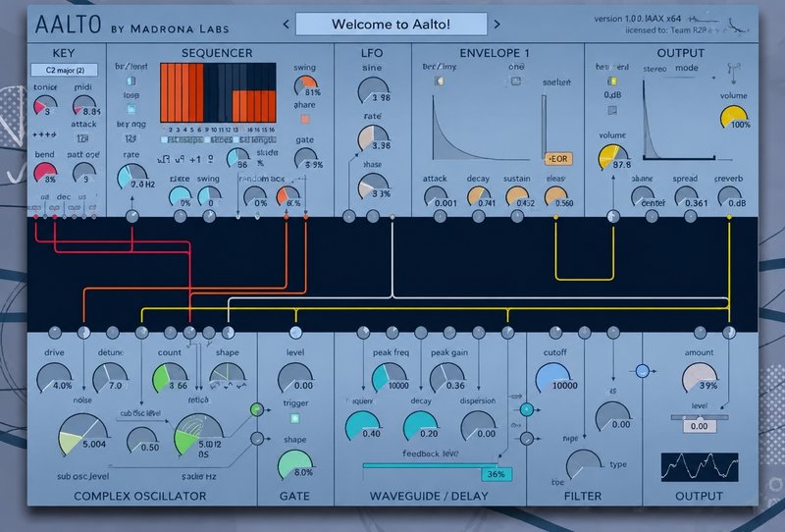Click the sustain knob at 0.432
Viewport: 785px width, 532px height.
click(517, 196)
